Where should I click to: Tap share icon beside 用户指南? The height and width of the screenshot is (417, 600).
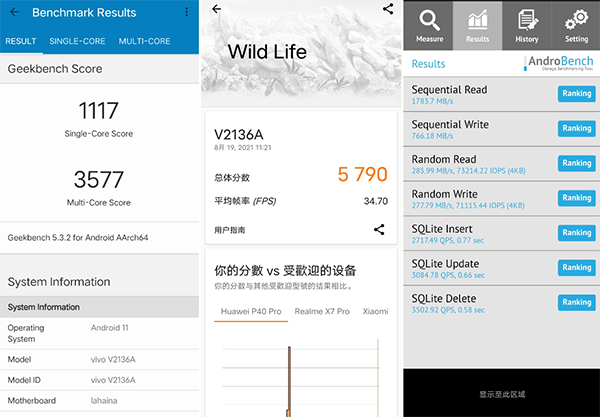pyautogui.click(x=379, y=229)
